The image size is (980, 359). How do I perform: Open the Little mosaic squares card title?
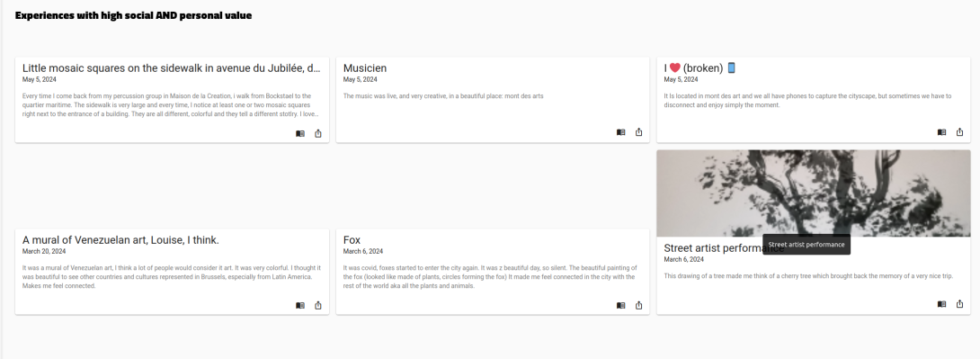[x=171, y=68]
